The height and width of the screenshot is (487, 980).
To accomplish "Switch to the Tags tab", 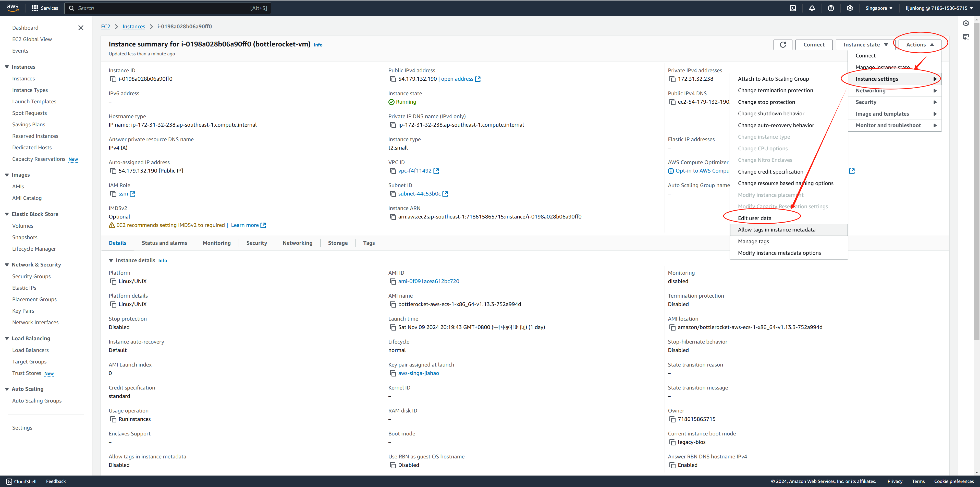I will pos(369,243).
